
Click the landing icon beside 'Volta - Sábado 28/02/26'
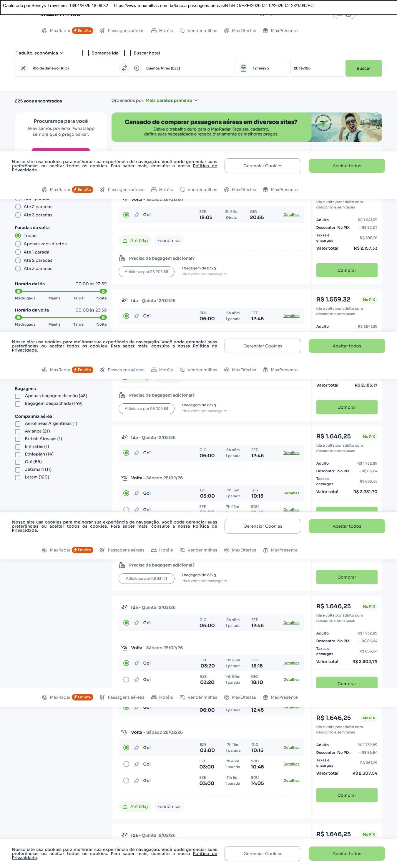[124, 478]
